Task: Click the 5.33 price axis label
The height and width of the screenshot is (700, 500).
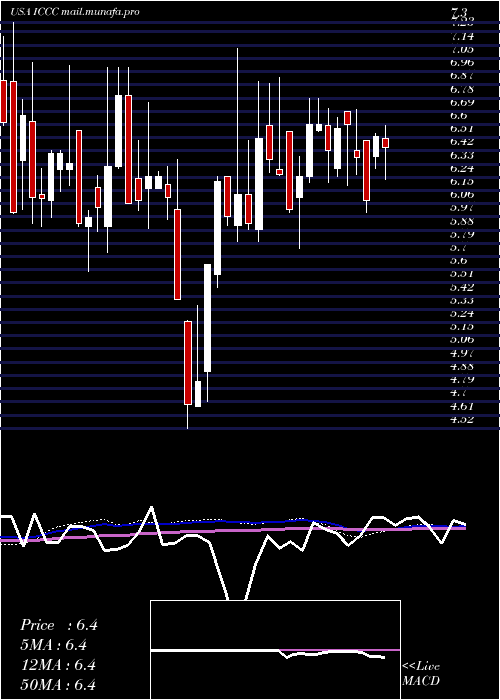Action: 462,300
